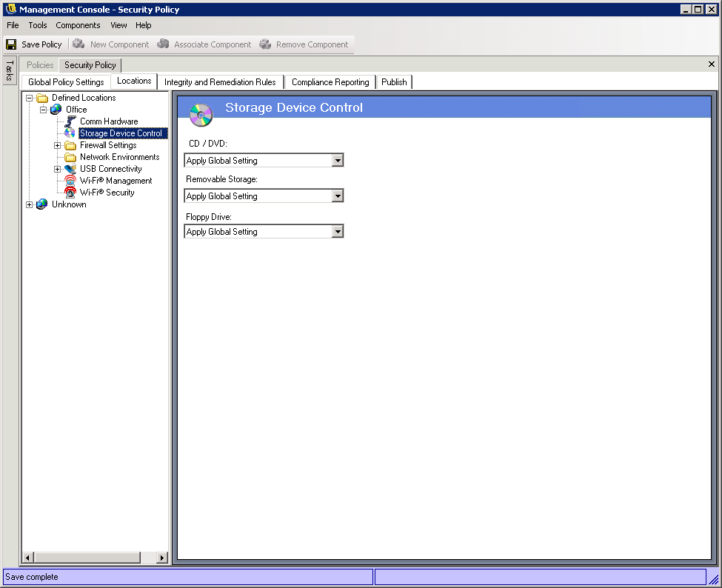Open the CD / DVD dropdown
Image resolution: width=722 pixels, height=588 pixels.
click(x=338, y=160)
